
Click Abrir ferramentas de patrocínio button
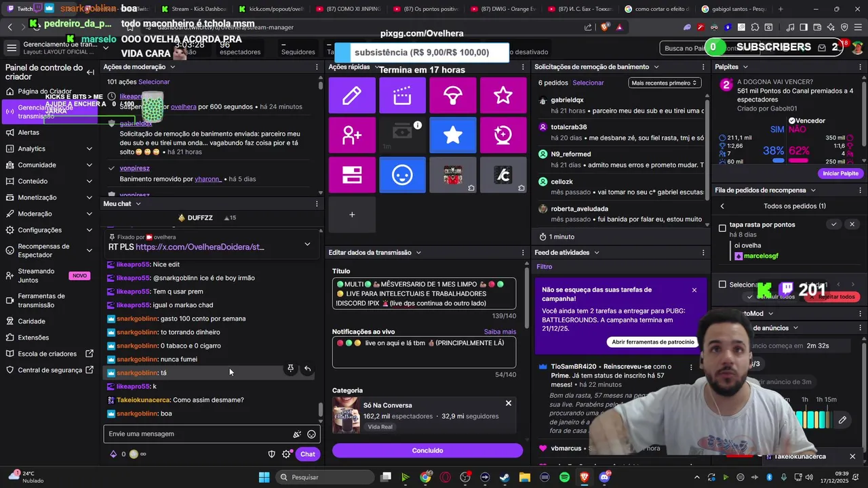coord(653,342)
